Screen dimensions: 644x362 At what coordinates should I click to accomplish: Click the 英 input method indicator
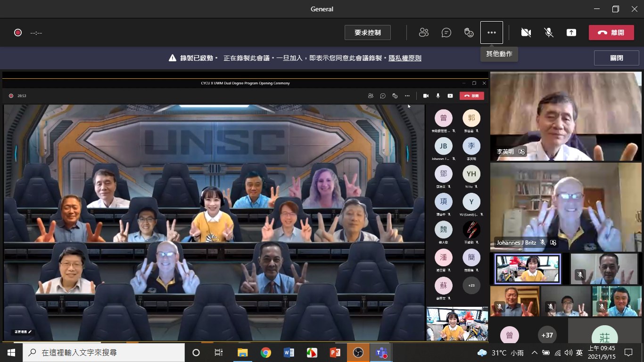pos(579,353)
